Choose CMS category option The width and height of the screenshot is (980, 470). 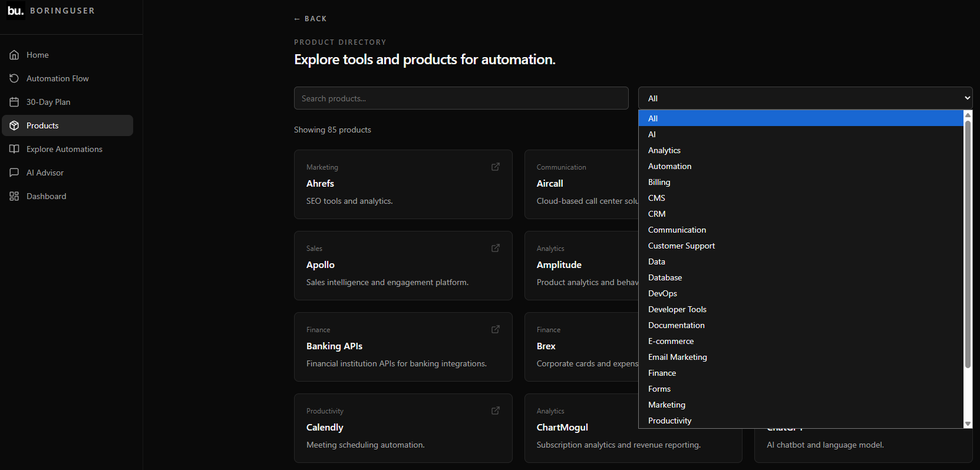point(801,198)
